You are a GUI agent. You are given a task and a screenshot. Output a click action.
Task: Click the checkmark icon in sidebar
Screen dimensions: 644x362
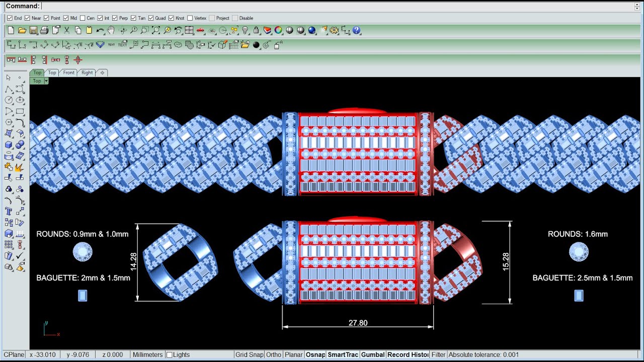pos(20,256)
